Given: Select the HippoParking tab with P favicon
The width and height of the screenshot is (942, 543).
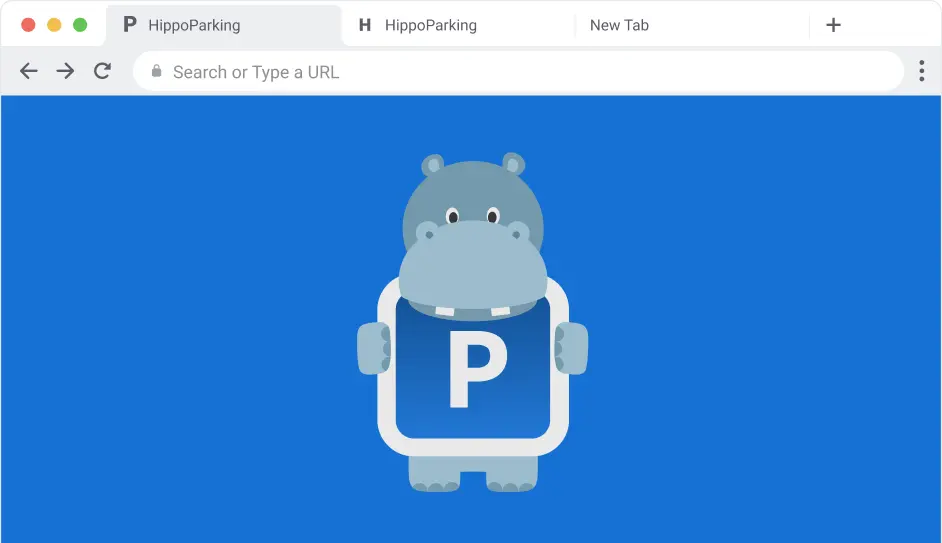Looking at the screenshot, I should click(223, 25).
